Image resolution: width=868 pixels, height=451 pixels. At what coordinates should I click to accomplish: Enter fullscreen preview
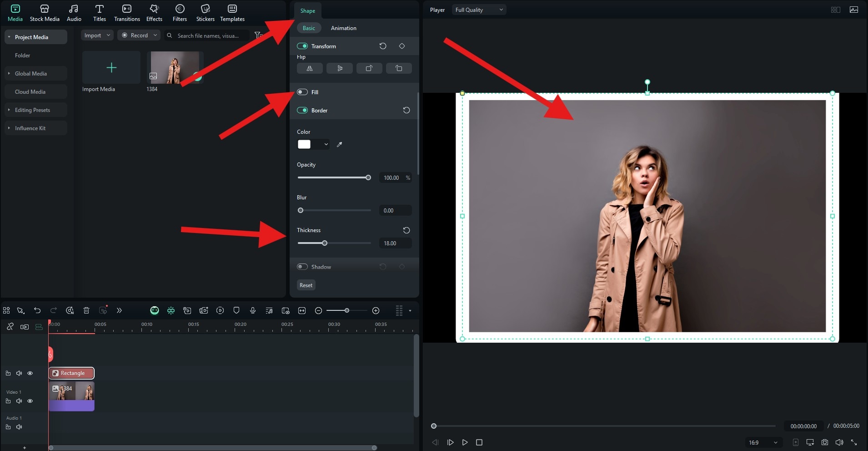coord(854,443)
